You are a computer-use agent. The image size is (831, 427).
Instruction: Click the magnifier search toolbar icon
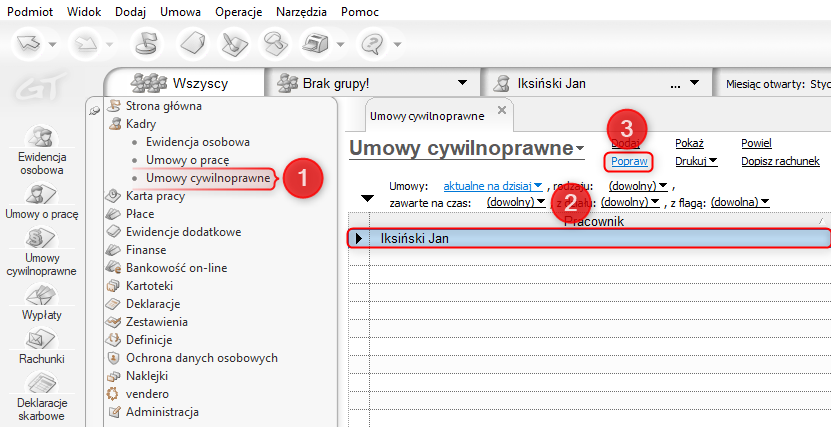point(276,43)
